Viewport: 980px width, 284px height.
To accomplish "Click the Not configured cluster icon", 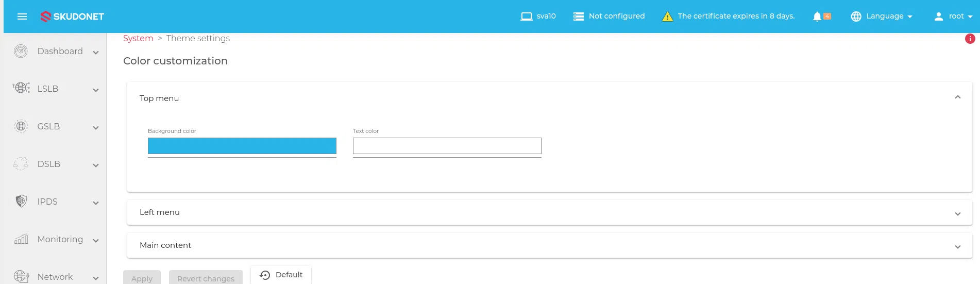I will (579, 16).
